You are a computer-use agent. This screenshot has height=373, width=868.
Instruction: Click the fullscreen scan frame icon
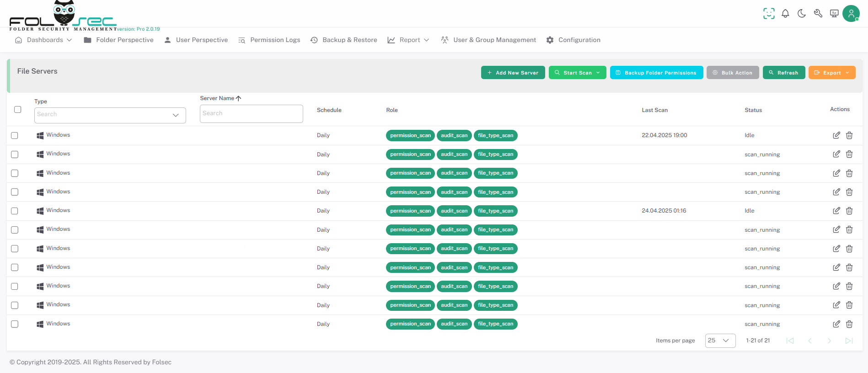[x=769, y=14]
